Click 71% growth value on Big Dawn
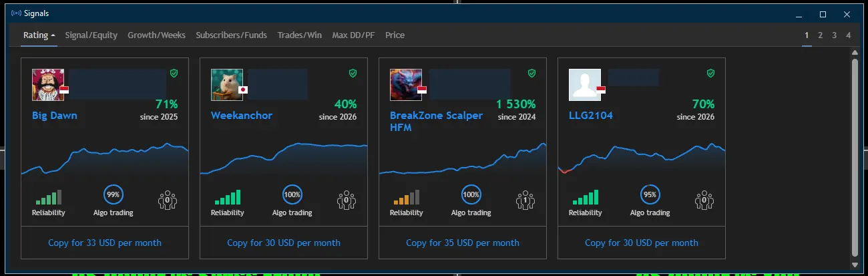This screenshot has height=276, width=868. 166,104
